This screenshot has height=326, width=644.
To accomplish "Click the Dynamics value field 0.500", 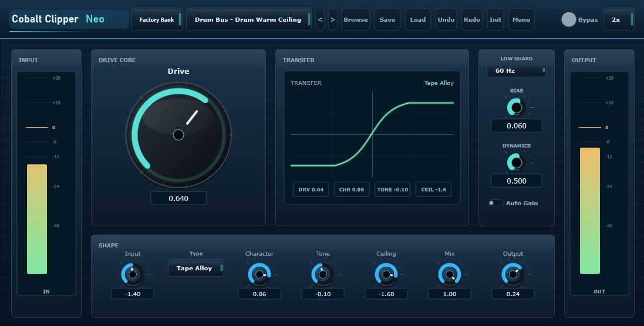I will (516, 181).
